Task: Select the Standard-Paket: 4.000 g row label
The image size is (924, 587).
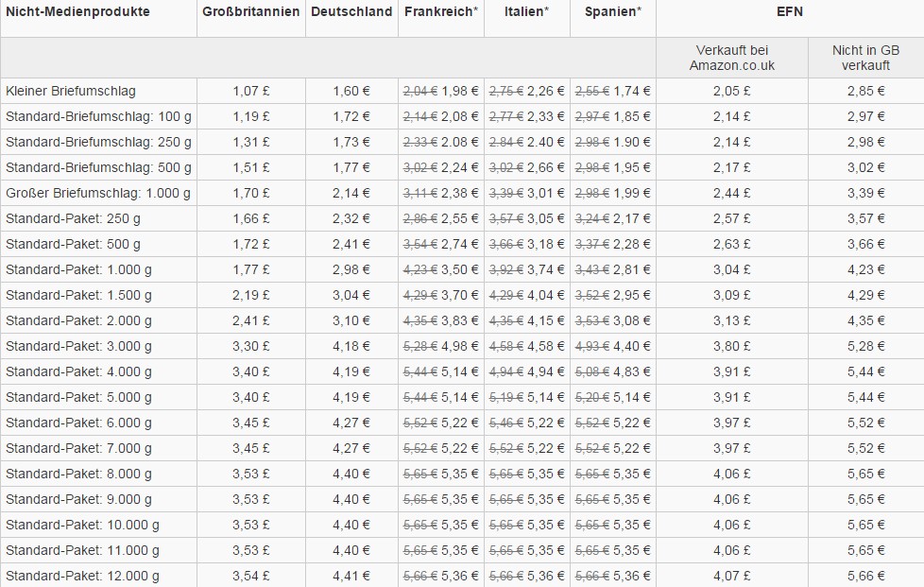Action: click(78, 371)
